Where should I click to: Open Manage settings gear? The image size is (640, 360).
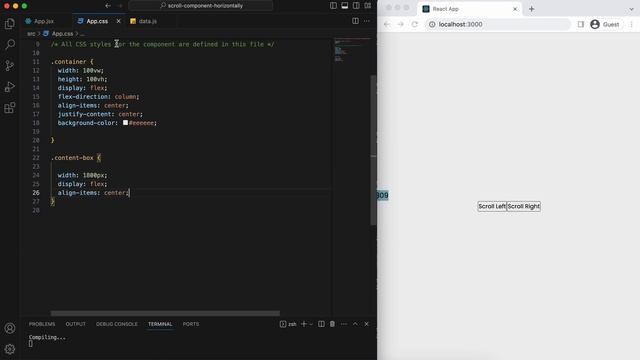coord(10,349)
